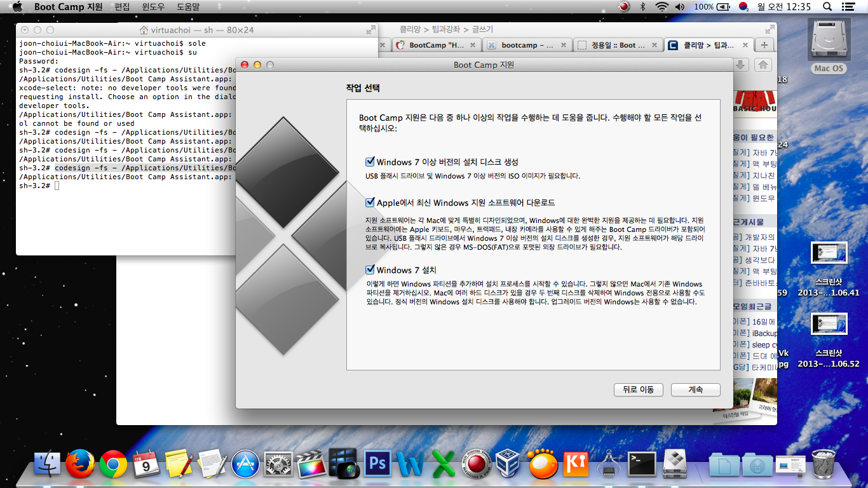
Task: Open the orange GOM Player Dock icon
Action: 543,464
